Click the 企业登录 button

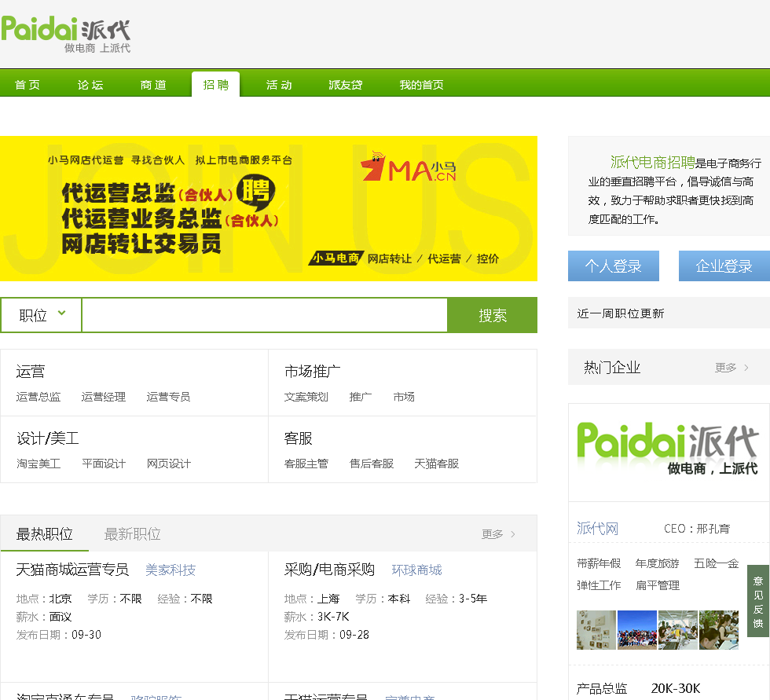[724, 266]
